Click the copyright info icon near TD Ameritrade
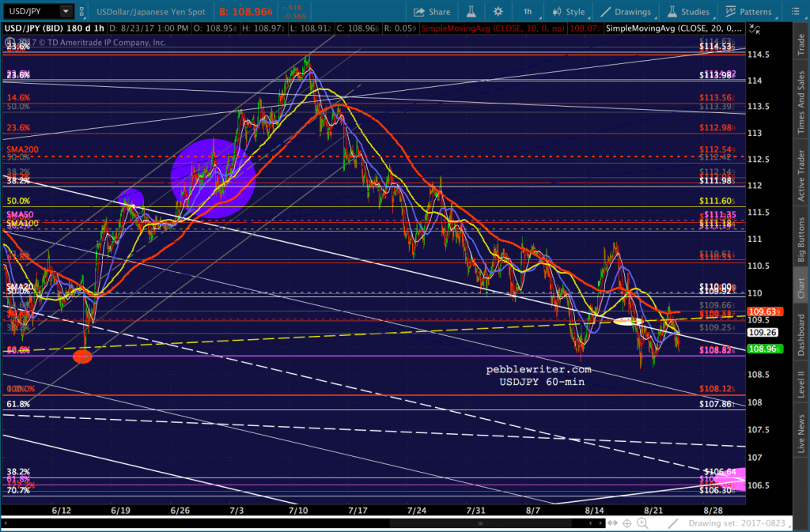This screenshot has height=532, width=810. coord(9,43)
